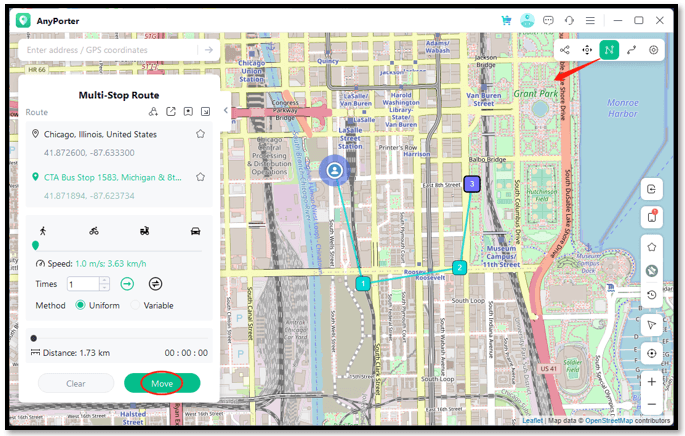
Task: Choose walking speed icon
Action: coord(43,231)
